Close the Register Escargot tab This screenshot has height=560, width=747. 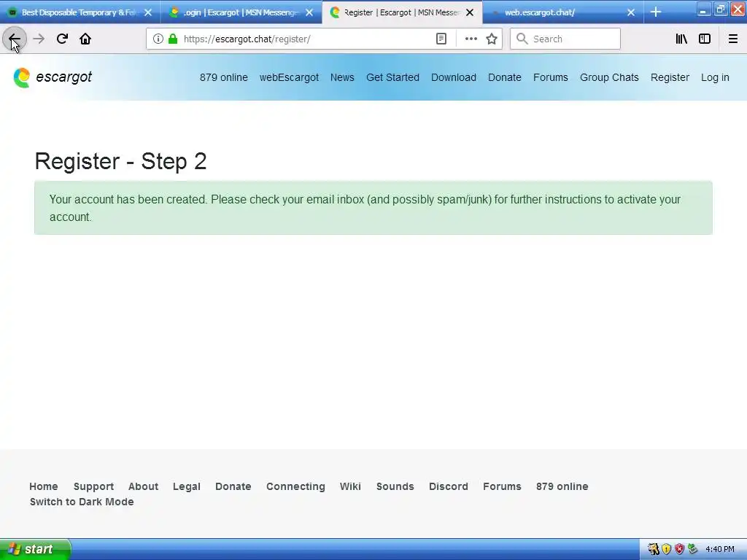470,12
